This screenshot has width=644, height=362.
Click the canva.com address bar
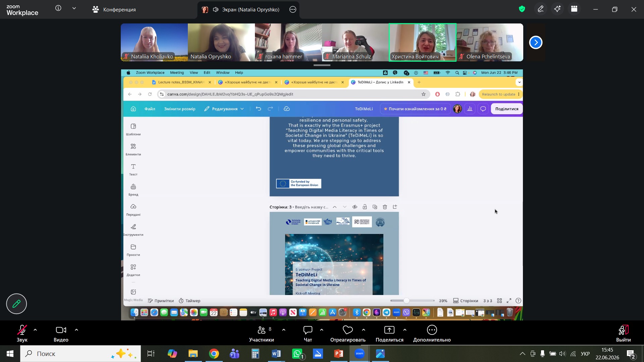coord(294,94)
